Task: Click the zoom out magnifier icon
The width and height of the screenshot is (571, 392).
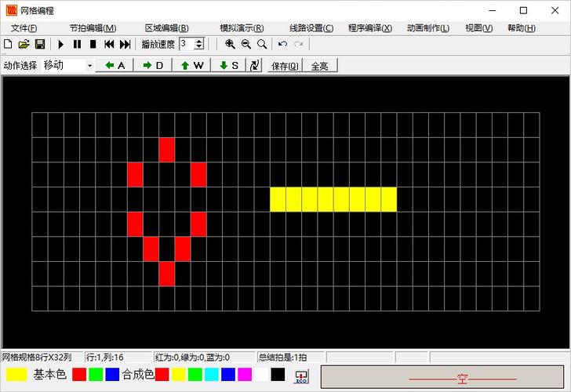Action: (245, 45)
